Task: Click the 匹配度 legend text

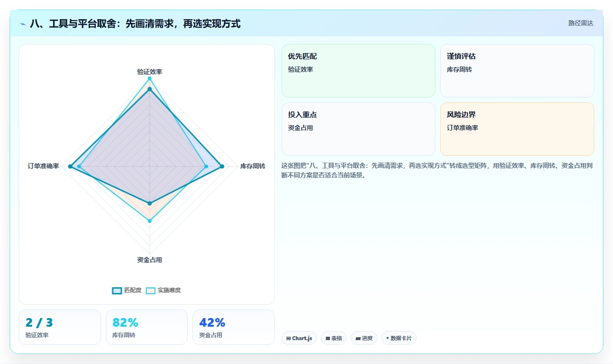Action: [133, 290]
